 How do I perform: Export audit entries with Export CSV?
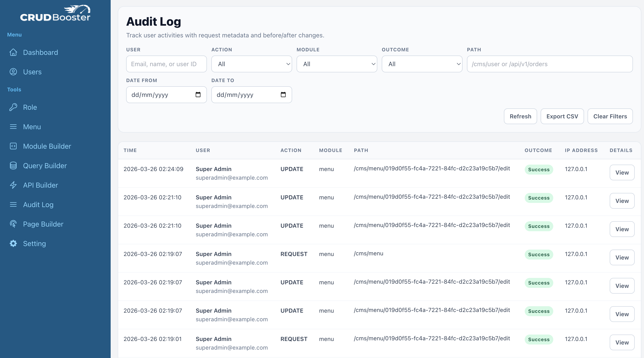(562, 116)
